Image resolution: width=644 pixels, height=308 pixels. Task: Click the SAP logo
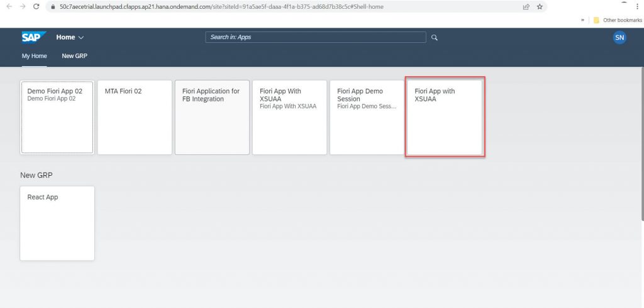point(34,37)
